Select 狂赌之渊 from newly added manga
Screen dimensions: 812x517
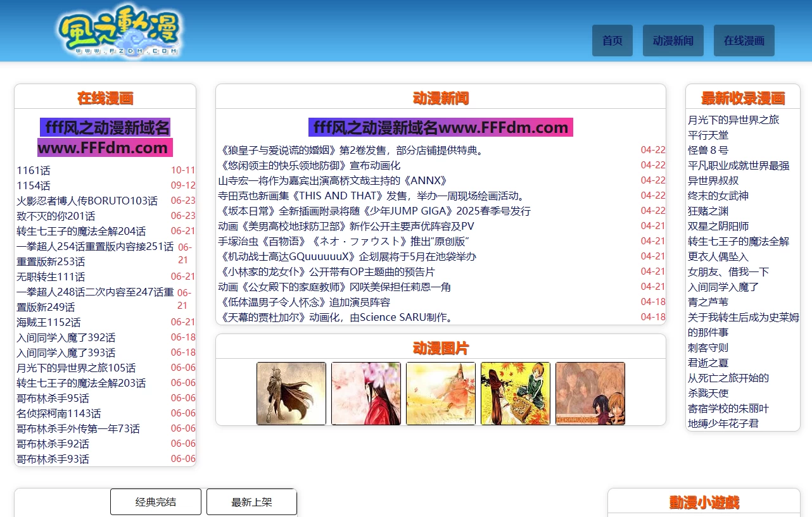(708, 211)
